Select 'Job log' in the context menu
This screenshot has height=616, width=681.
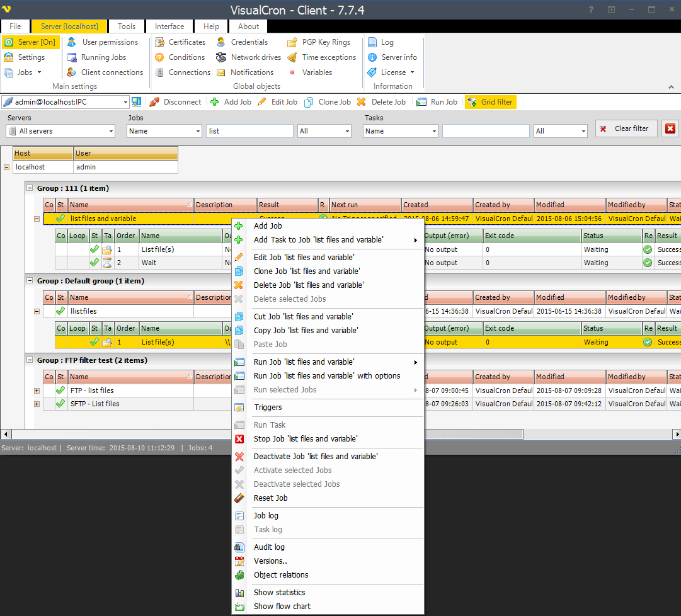(328, 516)
